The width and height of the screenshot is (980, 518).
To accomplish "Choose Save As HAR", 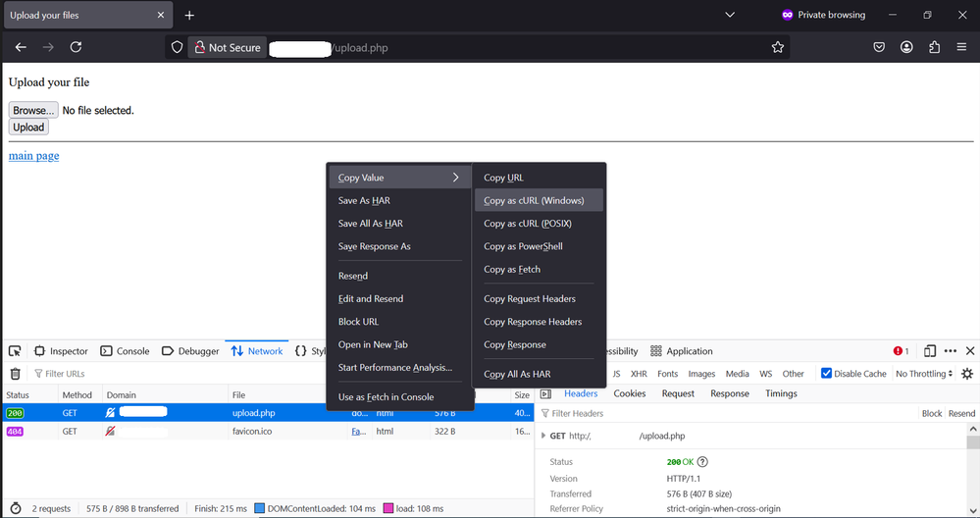I will coord(400,200).
